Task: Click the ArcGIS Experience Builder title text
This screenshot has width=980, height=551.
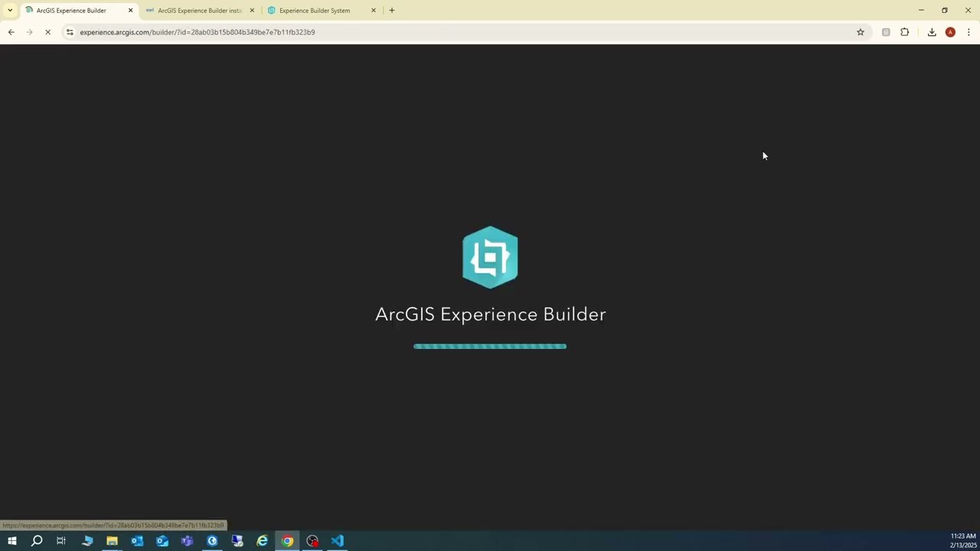Action: (490, 315)
